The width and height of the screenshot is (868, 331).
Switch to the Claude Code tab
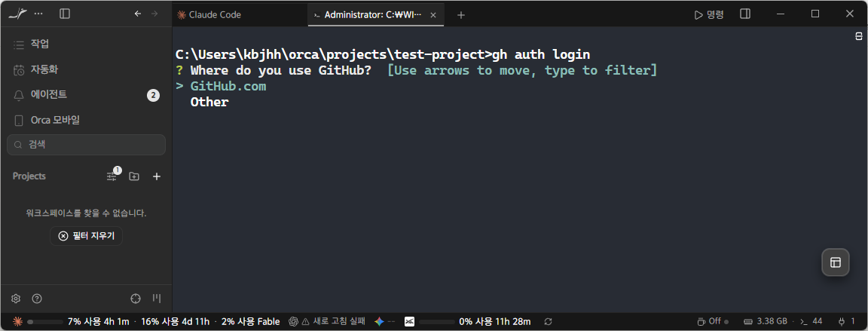pos(239,15)
